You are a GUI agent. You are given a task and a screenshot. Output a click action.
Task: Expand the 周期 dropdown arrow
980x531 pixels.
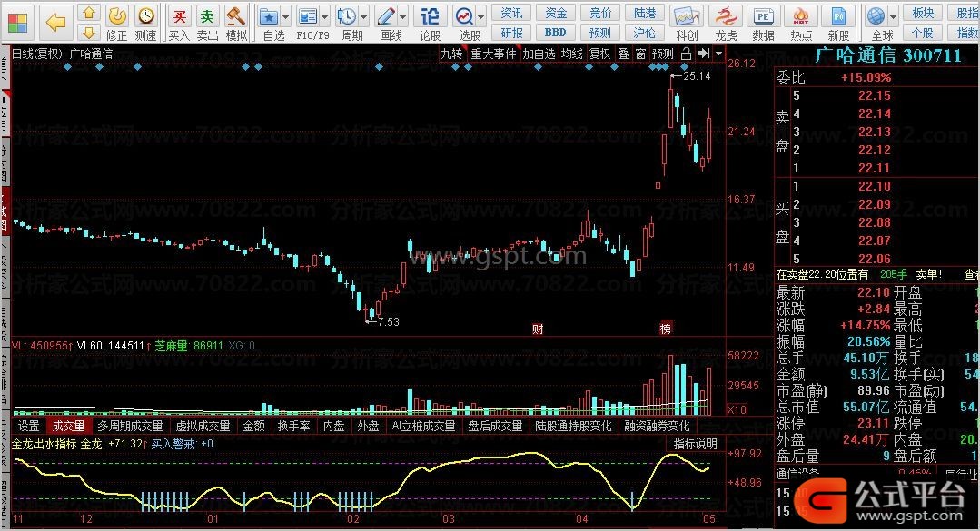tap(363, 17)
